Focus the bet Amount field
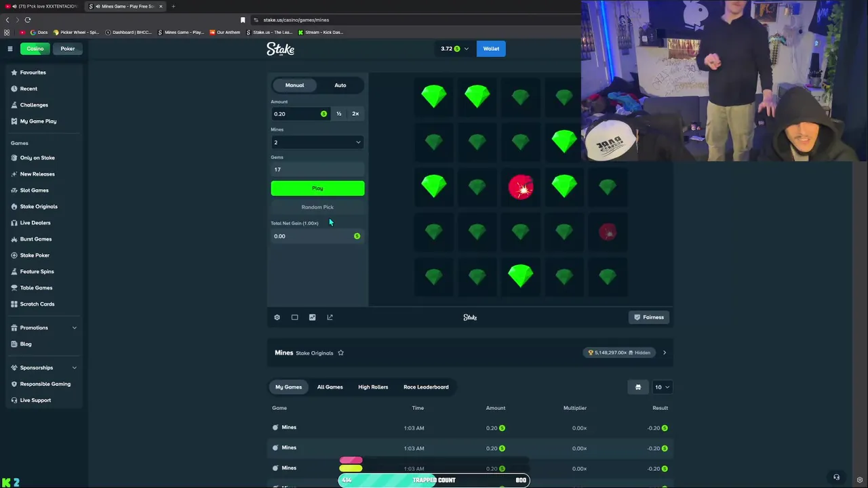 tap(300, 114)
